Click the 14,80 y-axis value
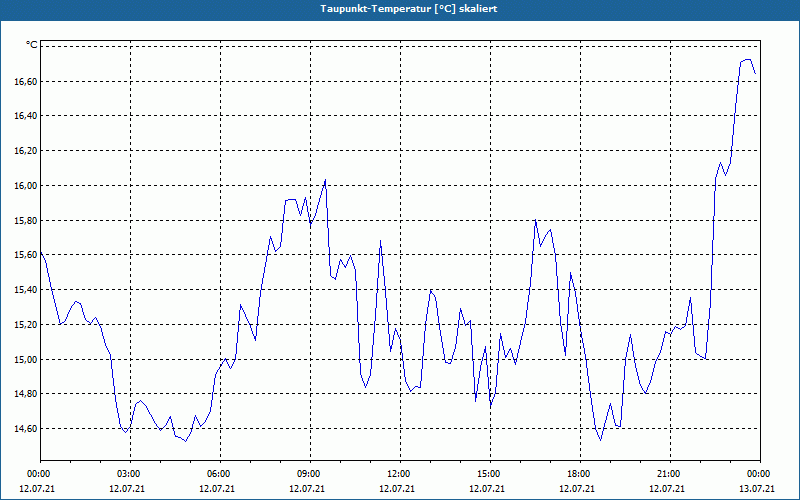 [26, 394]
